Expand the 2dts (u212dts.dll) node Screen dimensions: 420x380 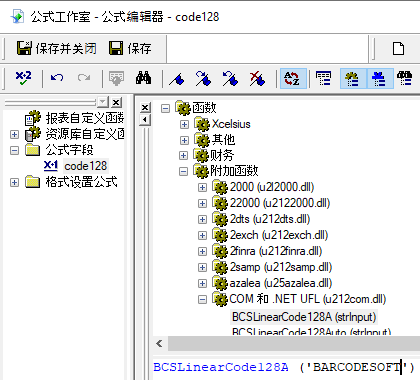coord(202,219)
